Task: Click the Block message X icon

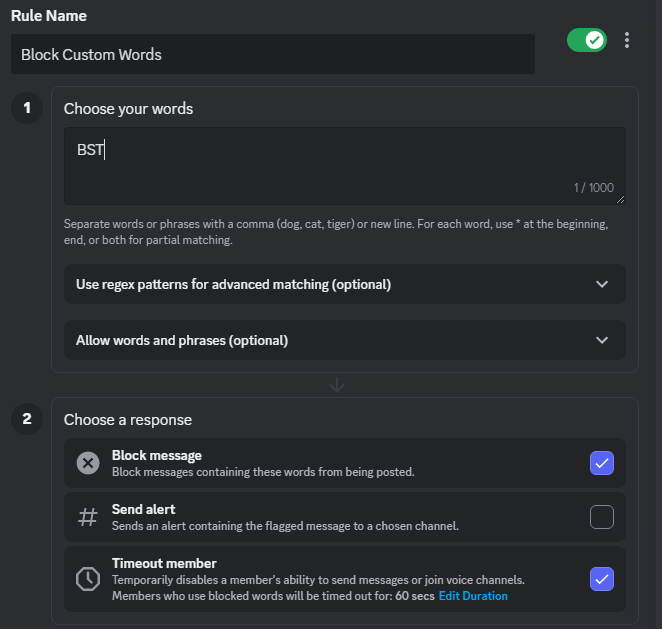Action: [x=88, y=463]
